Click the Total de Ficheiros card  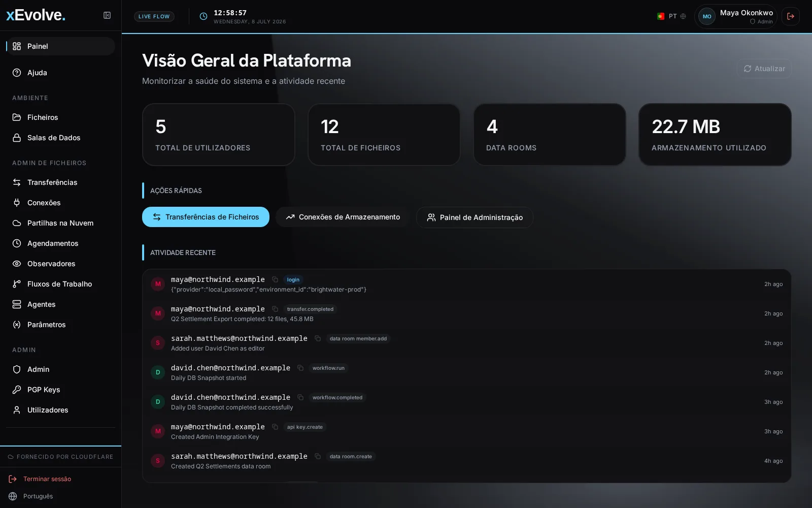(384, 135)
